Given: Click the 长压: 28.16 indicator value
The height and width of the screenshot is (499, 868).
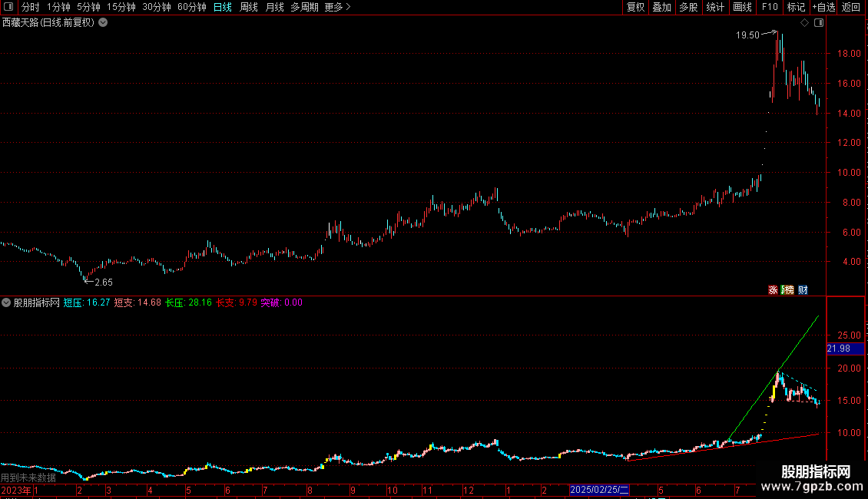Looking at the screenshot, I should (x=188, y=302).
